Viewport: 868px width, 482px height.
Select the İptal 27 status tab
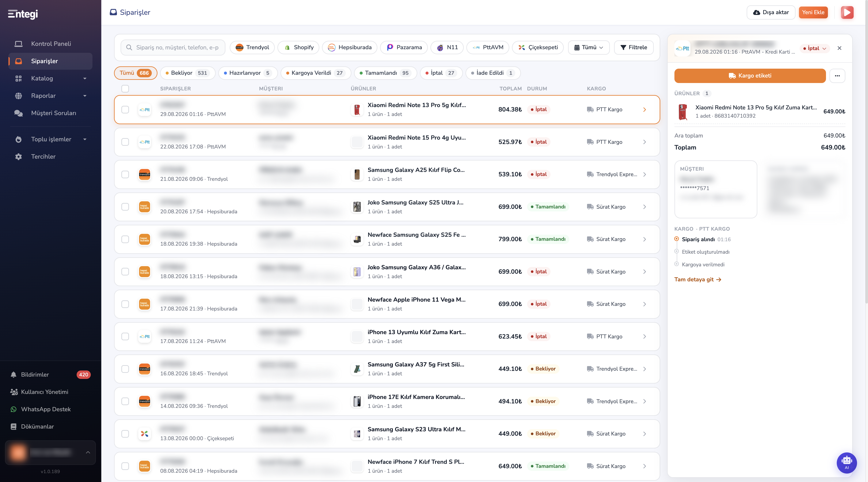(441, 73)
